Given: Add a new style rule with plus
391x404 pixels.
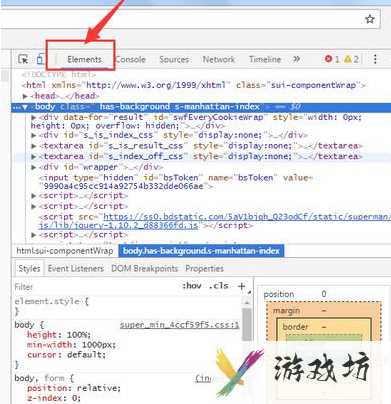Looking at the screenshot, I should [241, 286].
